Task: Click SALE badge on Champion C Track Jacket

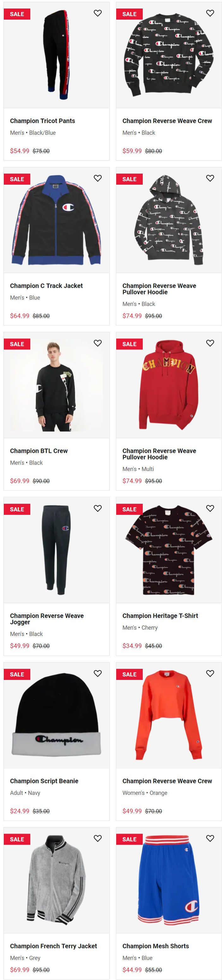Action: point(17,179)
